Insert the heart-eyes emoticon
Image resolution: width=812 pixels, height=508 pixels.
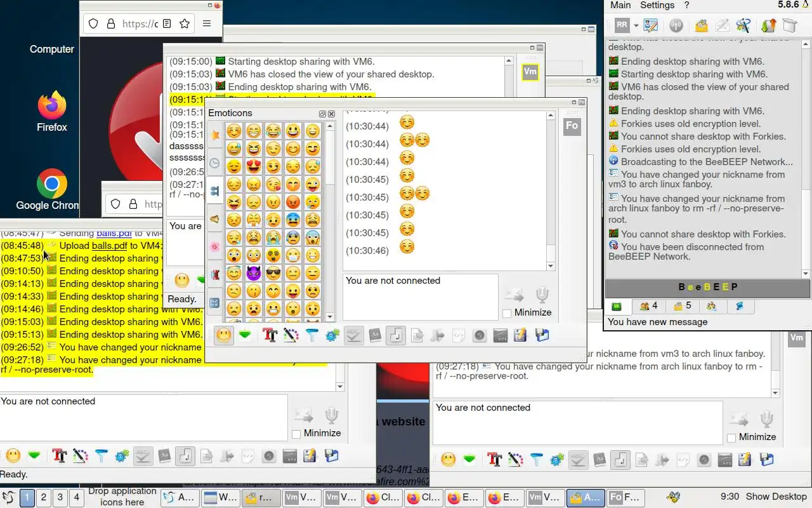pyautogui.click(x=254, y=166)
